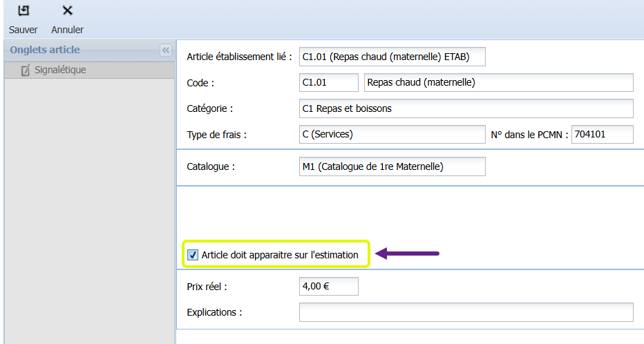Click the Article doit apparaitre checkbox label
This screenshot has height=344, width=644.
280,255
